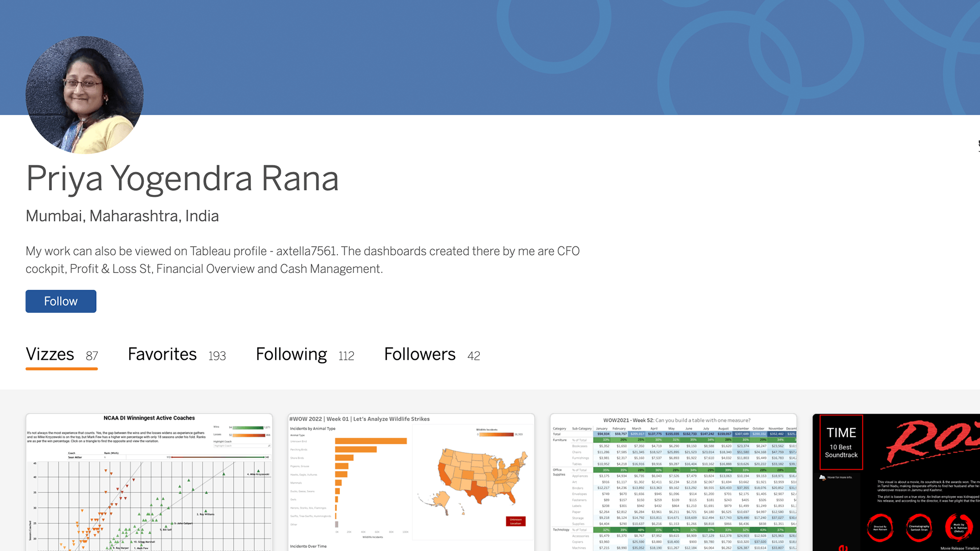Show the Followers tab
This screenshot has height=551, width=980.
(x=432, y=355)
